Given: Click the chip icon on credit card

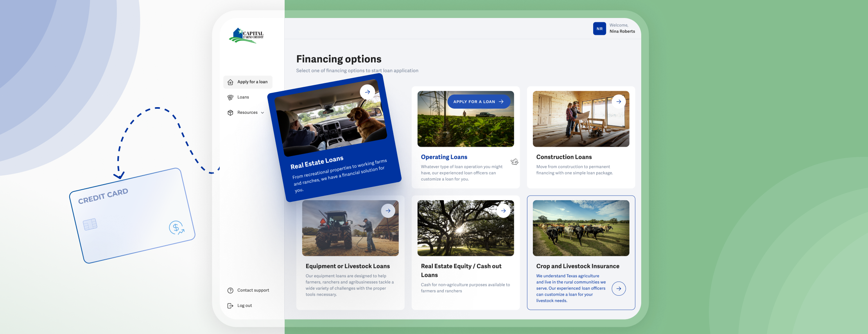Looking at the screenshot, I should point(90,224).
